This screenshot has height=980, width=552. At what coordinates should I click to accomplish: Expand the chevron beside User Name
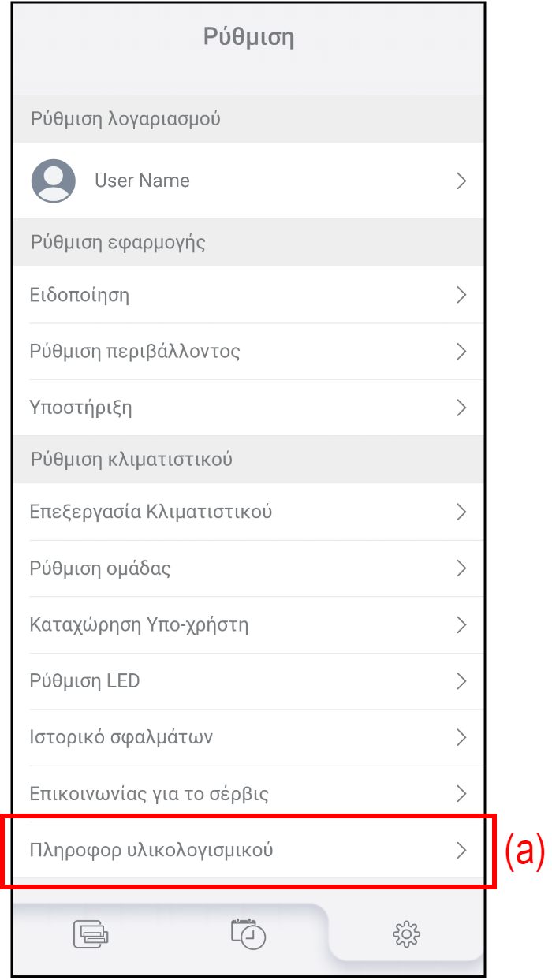(462, 181)
